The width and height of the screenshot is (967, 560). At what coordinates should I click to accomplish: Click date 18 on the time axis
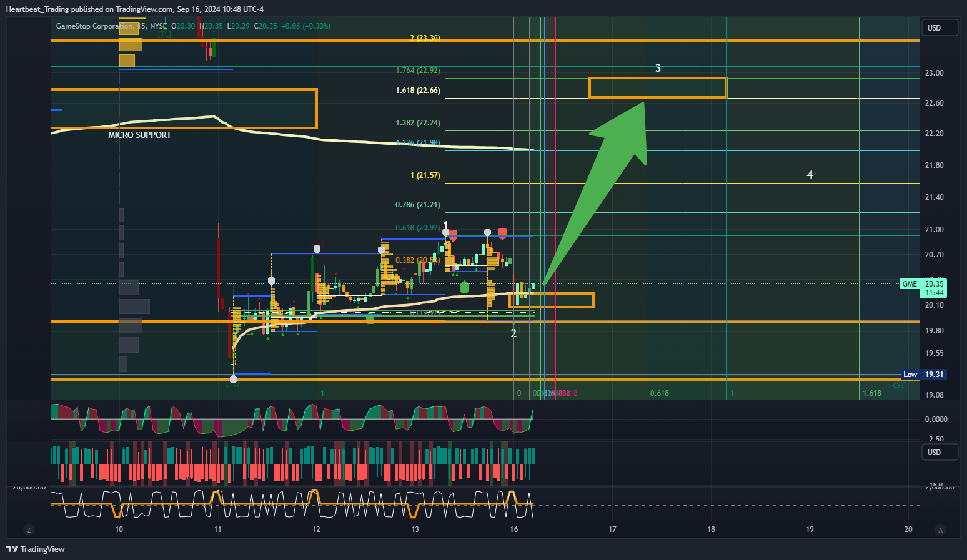pos(711,529)
